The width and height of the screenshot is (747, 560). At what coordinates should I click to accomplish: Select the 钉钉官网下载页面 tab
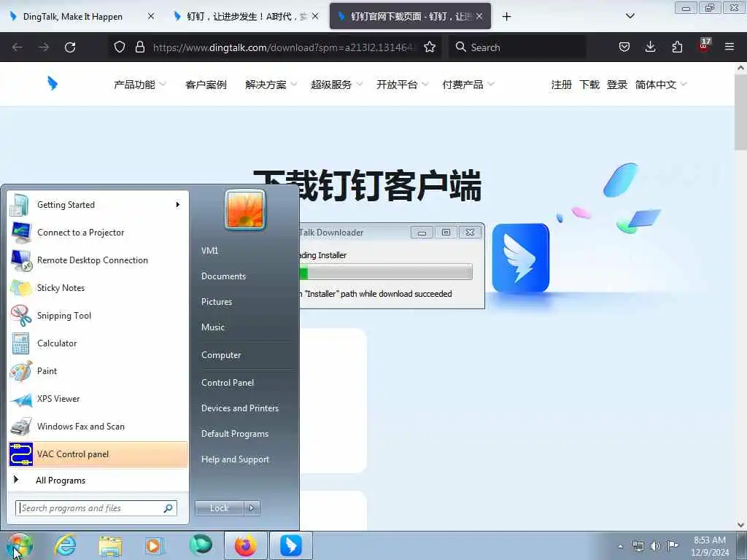click(x=410, y=16)
